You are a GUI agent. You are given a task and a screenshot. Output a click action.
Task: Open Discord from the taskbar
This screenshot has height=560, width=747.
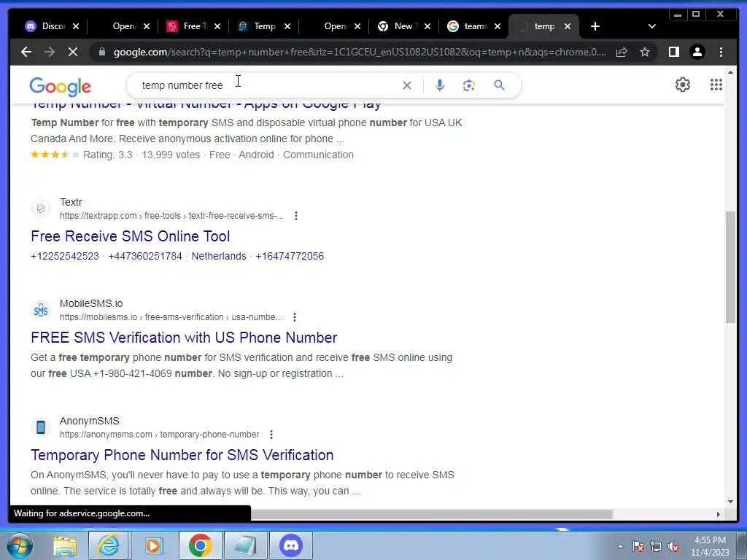coord(291,545)
